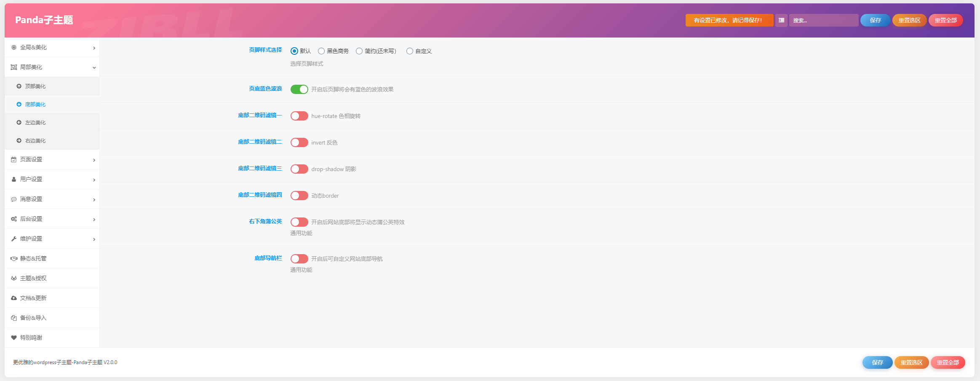Enable 底部二维码滤镜四 动态border switch

coord(299,196)
